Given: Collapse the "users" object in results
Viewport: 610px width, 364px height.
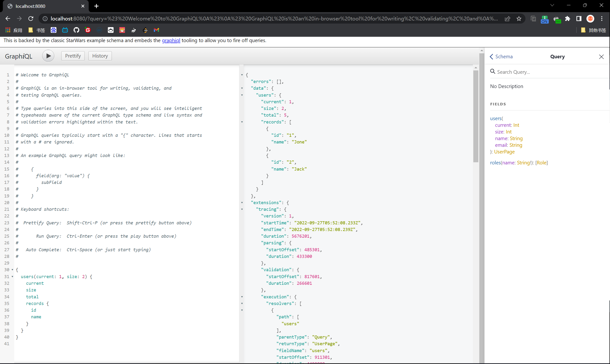Looking at the screenshot, I should [242, 95].
